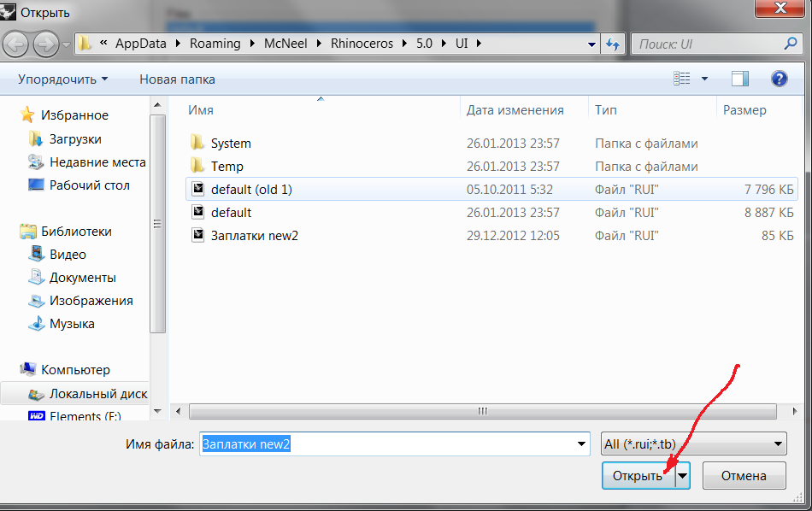Viewport: 812px width, 511px height.
Task: Open the Упорядочить menu
Action: pyautogui.click(x=63, y=79)
